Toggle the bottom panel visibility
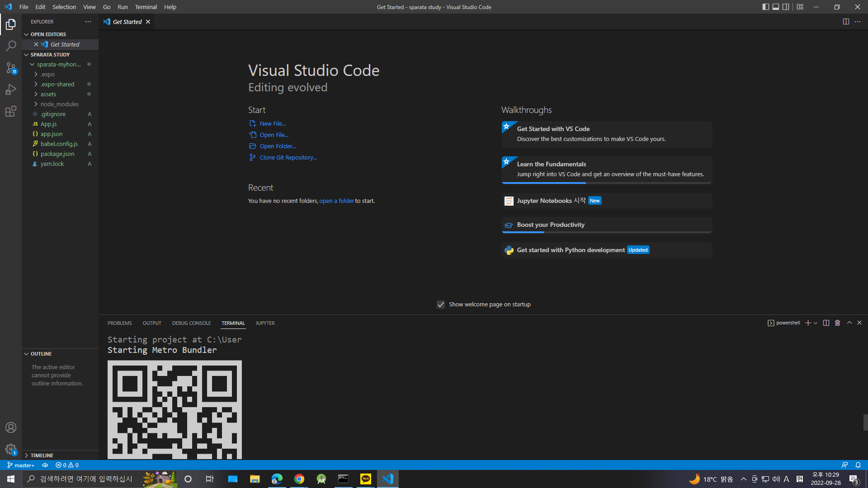The height and width of the screenshot is (488, 868). [x=776, y=7]
